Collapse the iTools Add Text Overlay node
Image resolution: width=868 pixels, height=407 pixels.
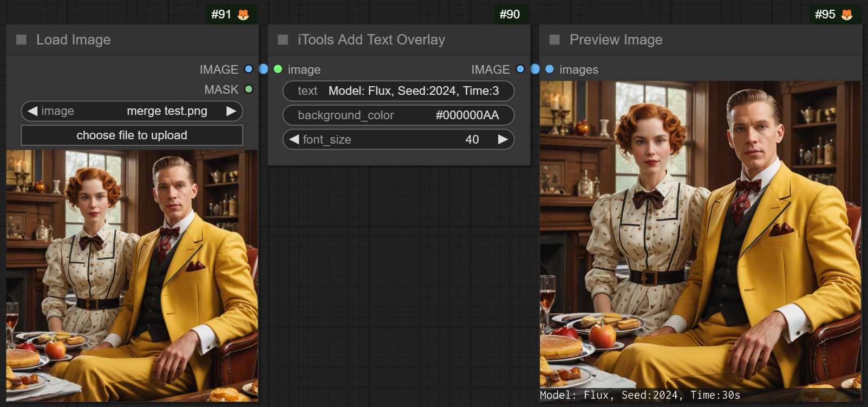(283, 40)
